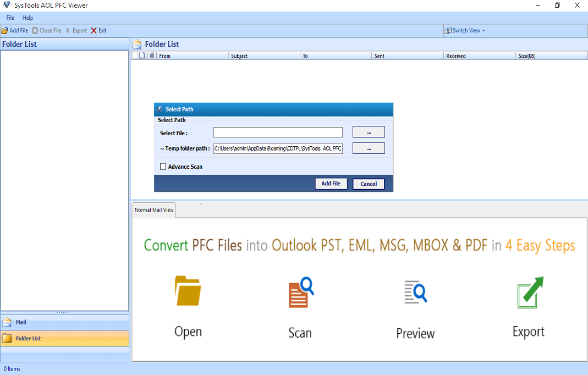Click the Folder List header mail icon
This screenshot has width=588, height=375.
coord(138,44)
